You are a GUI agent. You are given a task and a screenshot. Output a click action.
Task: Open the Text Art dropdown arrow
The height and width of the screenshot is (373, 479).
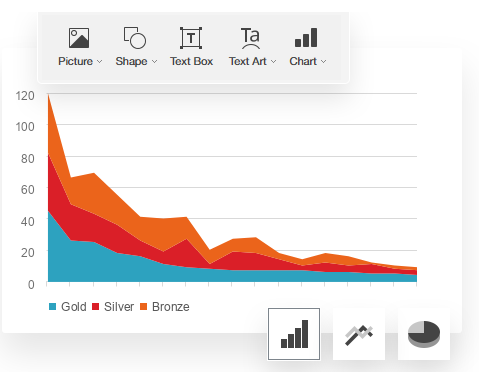(x=274, y=62)
